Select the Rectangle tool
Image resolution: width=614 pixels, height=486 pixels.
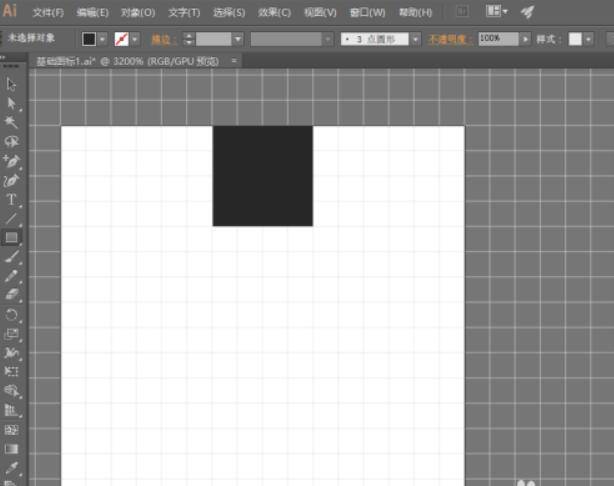12,238
